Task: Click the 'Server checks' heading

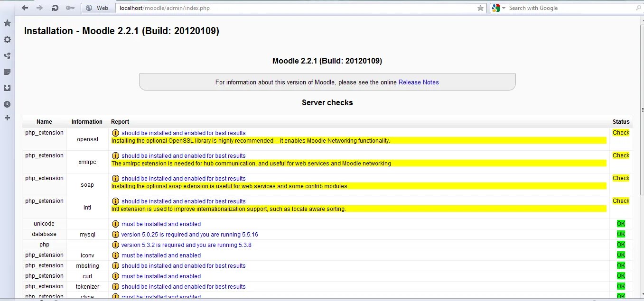Action: click(x=327, y=102)
